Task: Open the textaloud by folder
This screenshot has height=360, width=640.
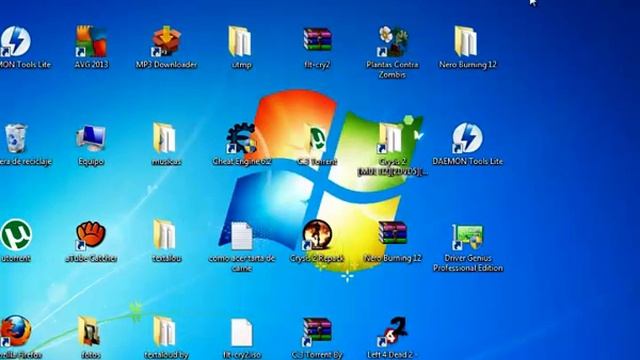Action: click(165, 331)
